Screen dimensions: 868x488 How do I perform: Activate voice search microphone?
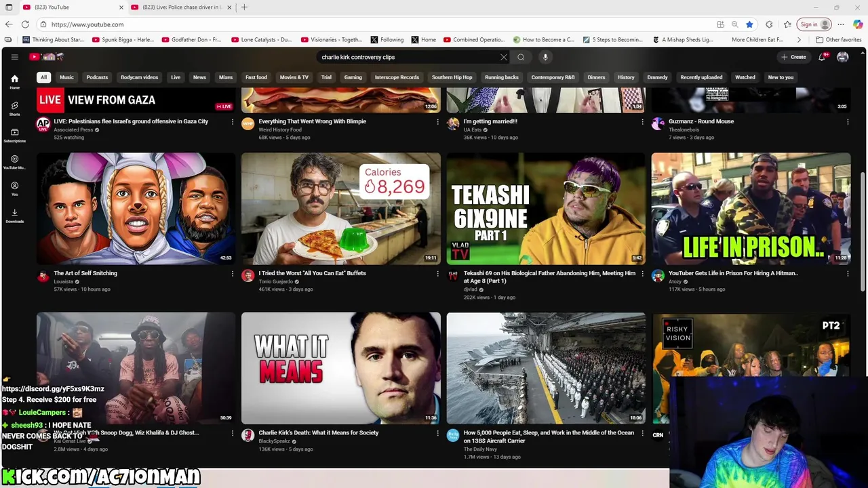click(x=545, y=57)
